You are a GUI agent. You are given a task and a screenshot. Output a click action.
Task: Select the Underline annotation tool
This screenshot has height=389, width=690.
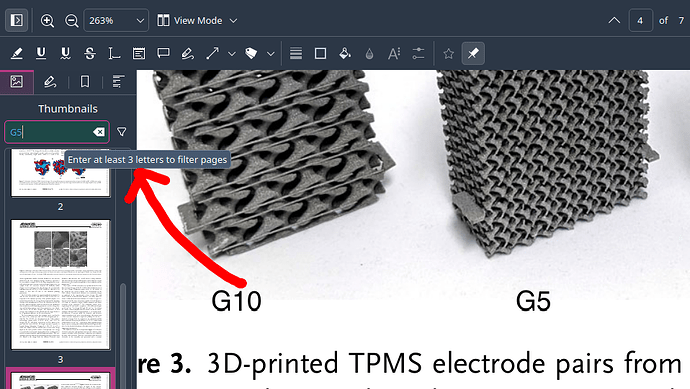point(41,54)
